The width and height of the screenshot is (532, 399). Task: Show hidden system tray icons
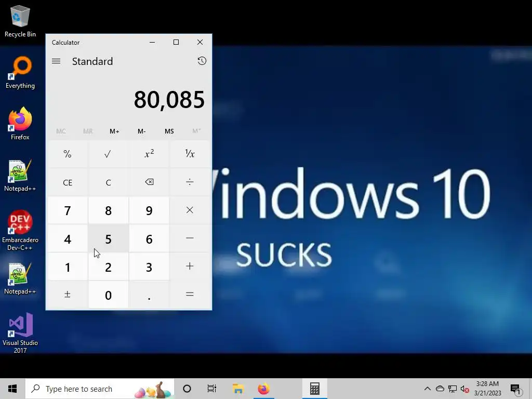[428, 389]
